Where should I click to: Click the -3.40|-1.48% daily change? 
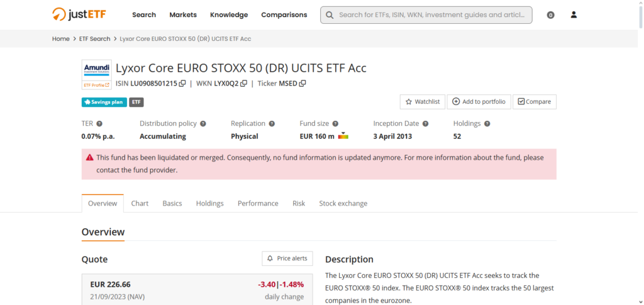point(281,284)
